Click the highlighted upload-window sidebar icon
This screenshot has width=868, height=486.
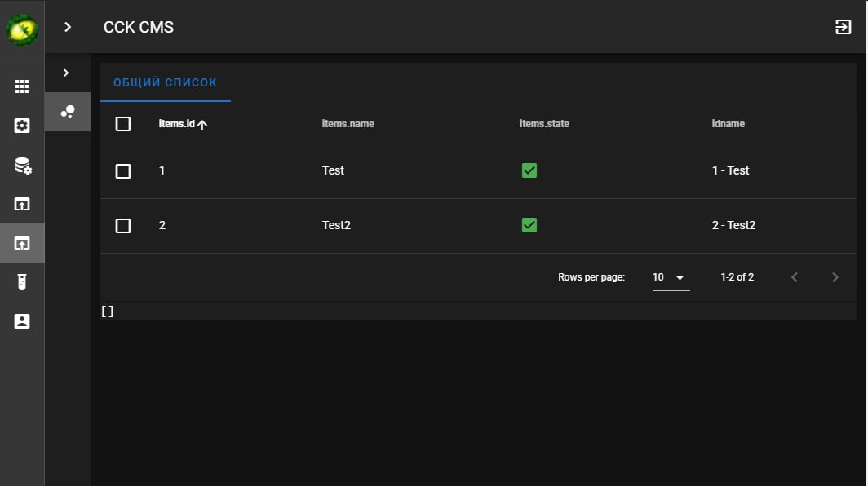pos(22,243)
